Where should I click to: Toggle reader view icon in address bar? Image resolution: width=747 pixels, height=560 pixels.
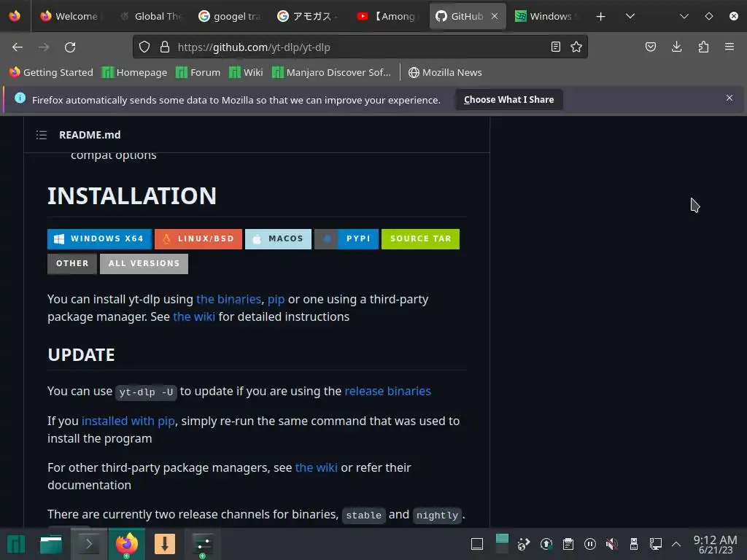coord(555,47)
